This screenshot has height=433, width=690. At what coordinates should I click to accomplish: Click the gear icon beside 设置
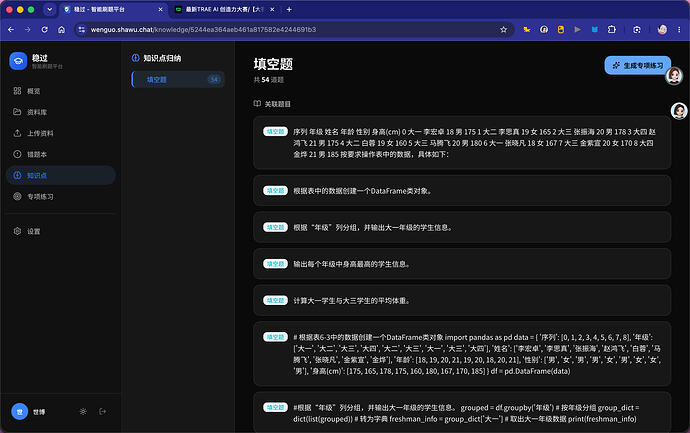(17, 231)
